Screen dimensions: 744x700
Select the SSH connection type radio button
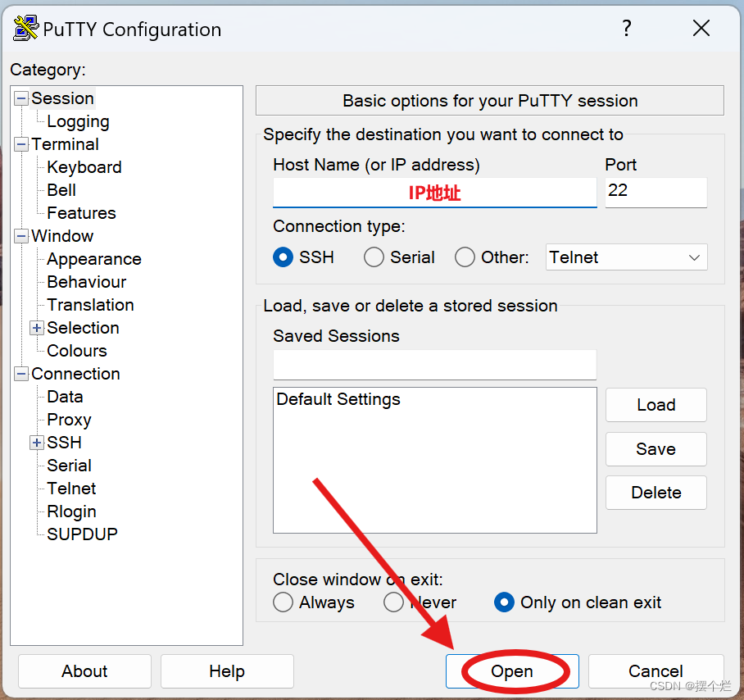pos(284,257)
